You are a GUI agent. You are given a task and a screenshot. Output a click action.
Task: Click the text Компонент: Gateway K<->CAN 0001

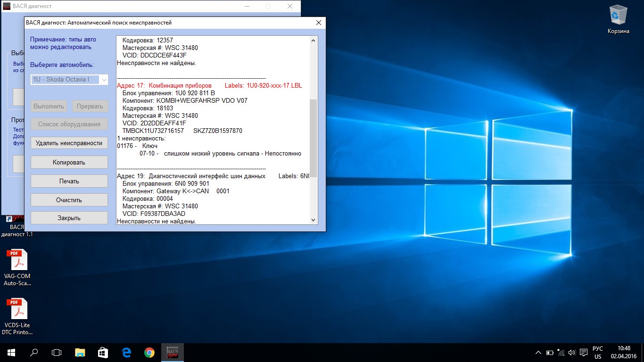pos(176,191)
